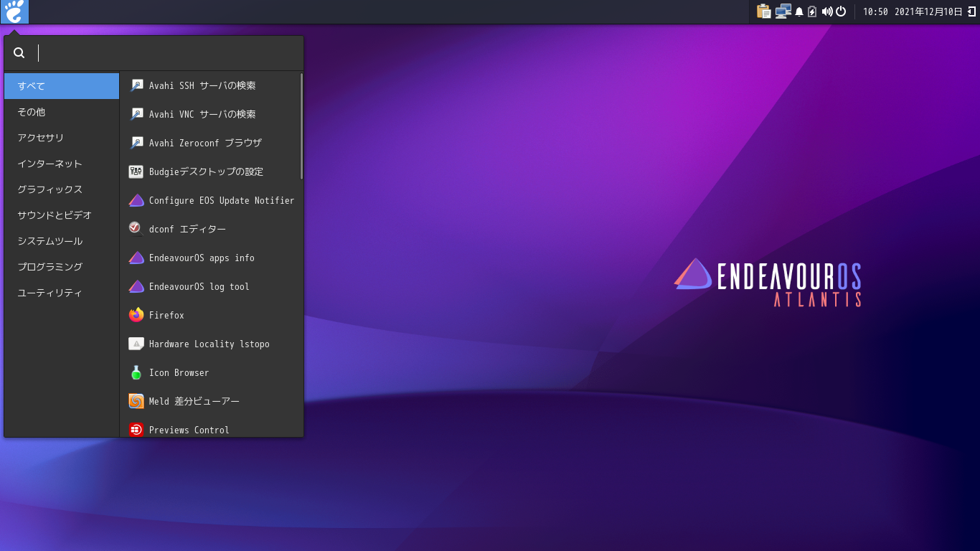Image resolution: width=980 pixels, height=551 pixels.
Task: Close the Budgie menu via top-left menu button
Action: [x=14, y=11]
